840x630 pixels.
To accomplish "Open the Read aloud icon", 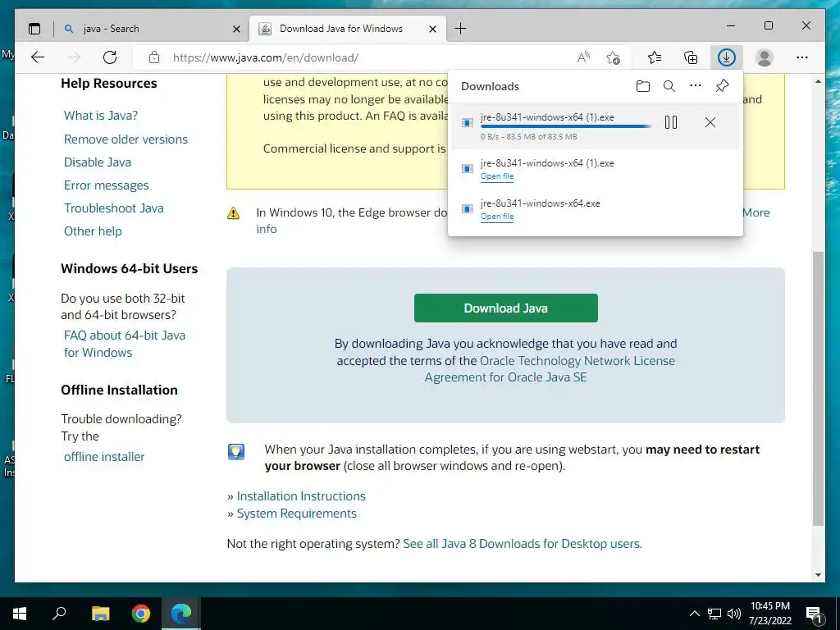I will pos(583,57).
